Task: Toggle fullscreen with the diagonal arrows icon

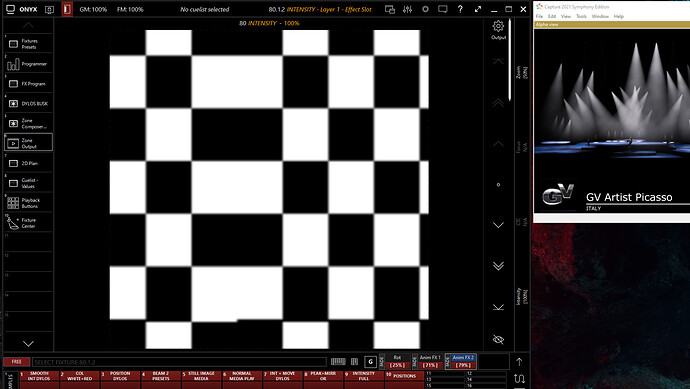Action: point(478,9)
